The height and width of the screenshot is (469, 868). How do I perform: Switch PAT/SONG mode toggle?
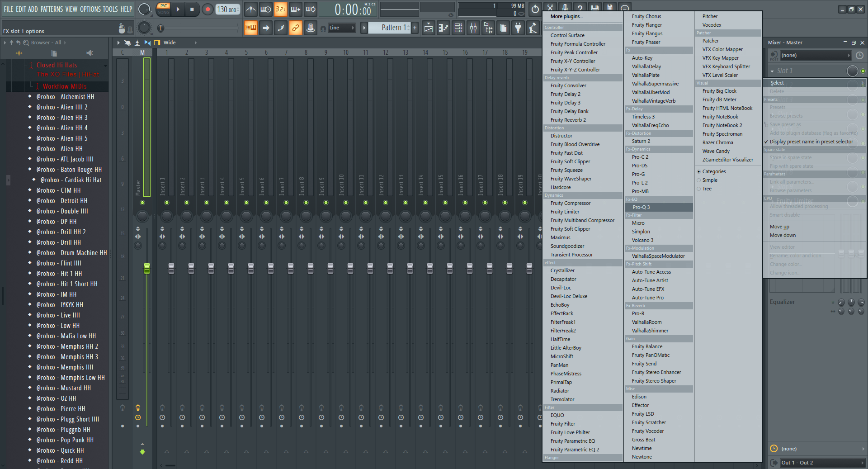(x=164, y=9)
